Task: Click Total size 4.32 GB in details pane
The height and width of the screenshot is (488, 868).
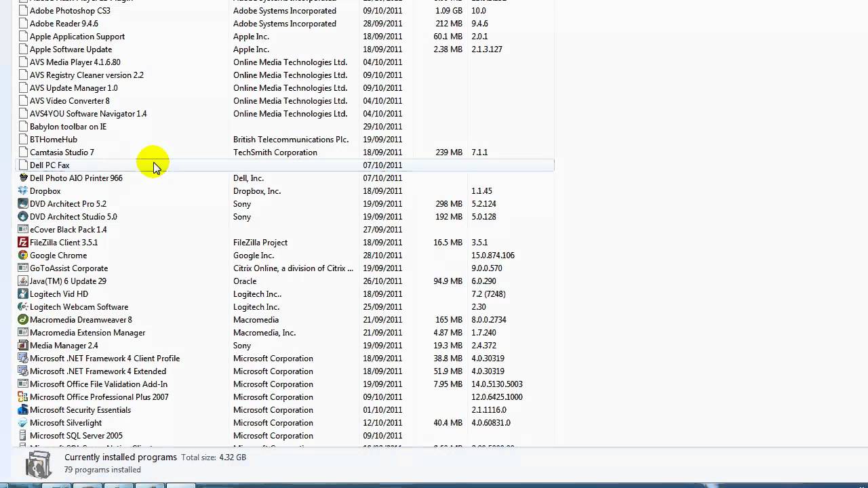Action: coord(214,457)
